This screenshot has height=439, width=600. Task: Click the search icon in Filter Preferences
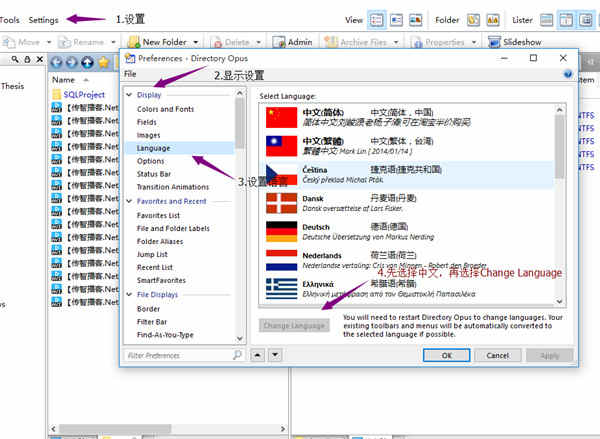[237, 355]
